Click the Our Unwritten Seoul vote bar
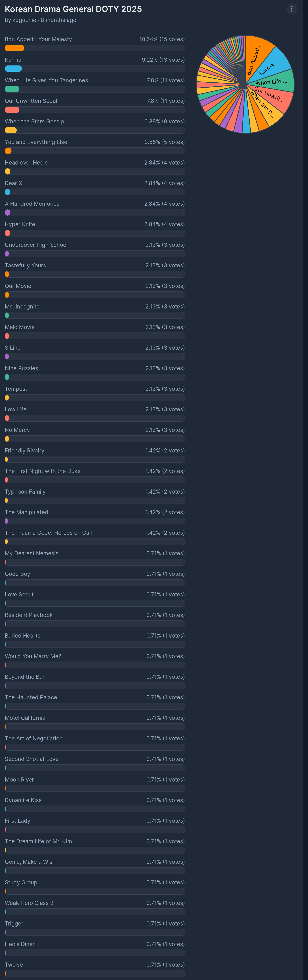This screenshot has height=980, width=308. [95, 110]
